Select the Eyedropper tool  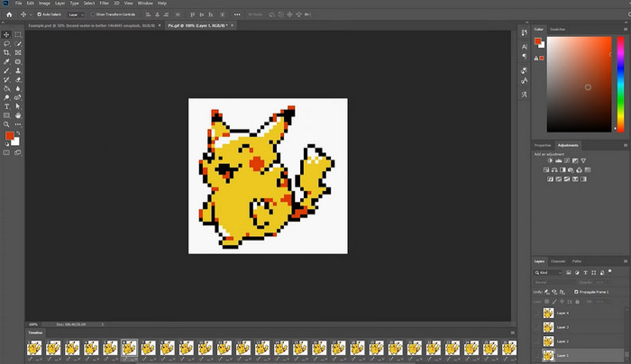(6, 61)
